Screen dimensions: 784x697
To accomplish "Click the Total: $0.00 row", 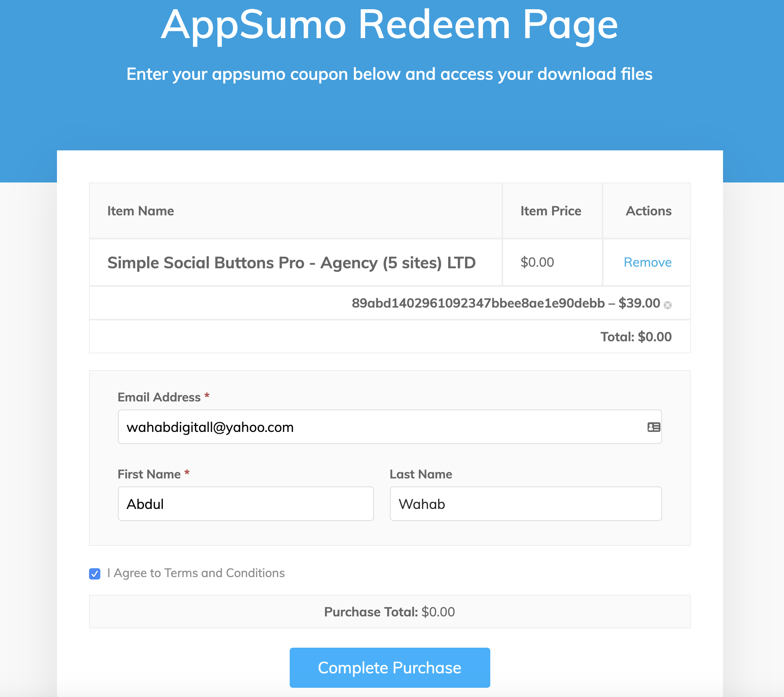I will pyautogui.click(x=636, y=336).
